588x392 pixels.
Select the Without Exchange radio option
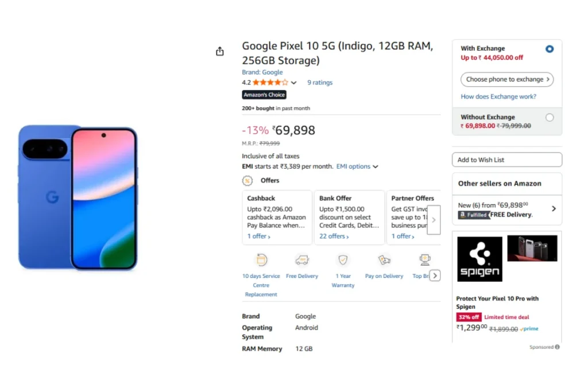click(550, 118)
